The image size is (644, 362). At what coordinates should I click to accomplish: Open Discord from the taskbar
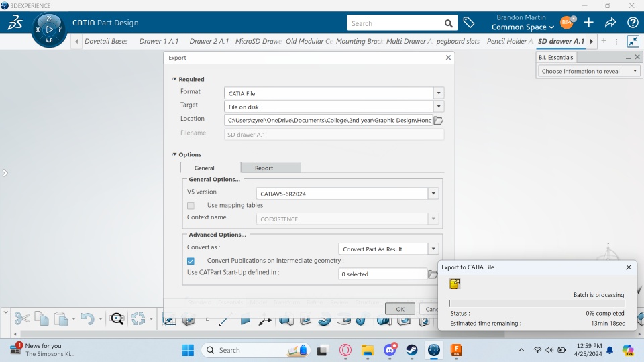[390, 350]
